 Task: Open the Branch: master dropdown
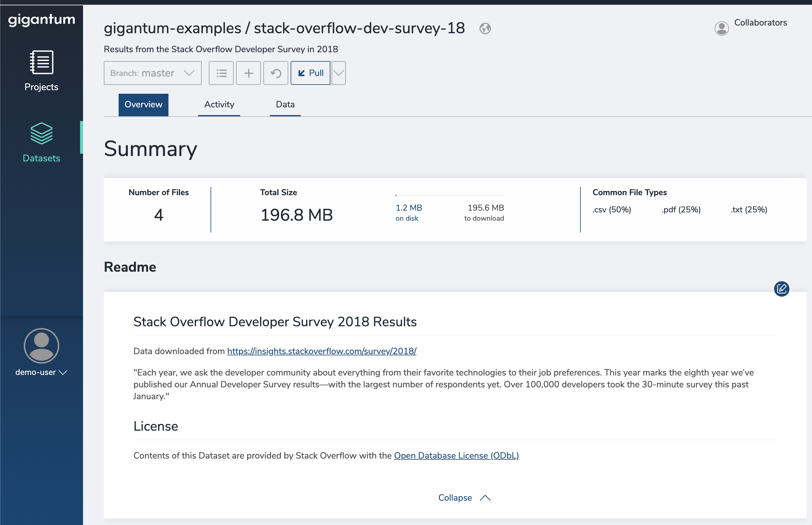153,73
